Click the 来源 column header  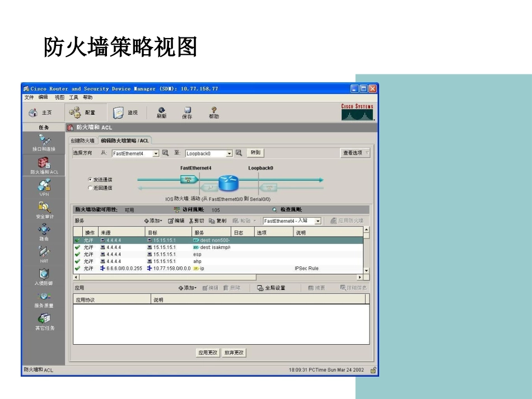tap(122, 233)
